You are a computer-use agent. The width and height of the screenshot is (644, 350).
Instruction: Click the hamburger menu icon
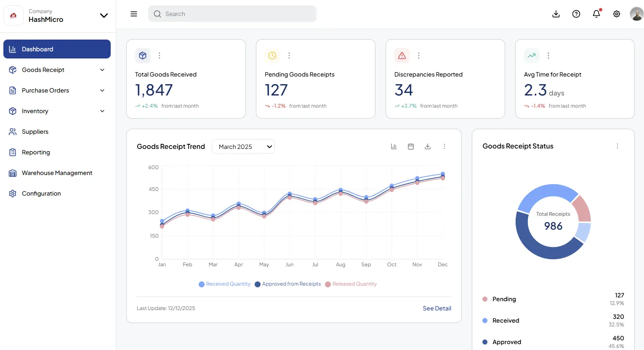134,14
